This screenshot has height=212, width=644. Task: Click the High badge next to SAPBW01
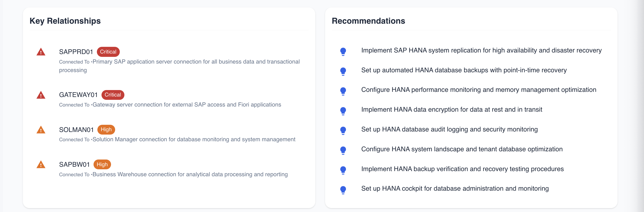102,164
